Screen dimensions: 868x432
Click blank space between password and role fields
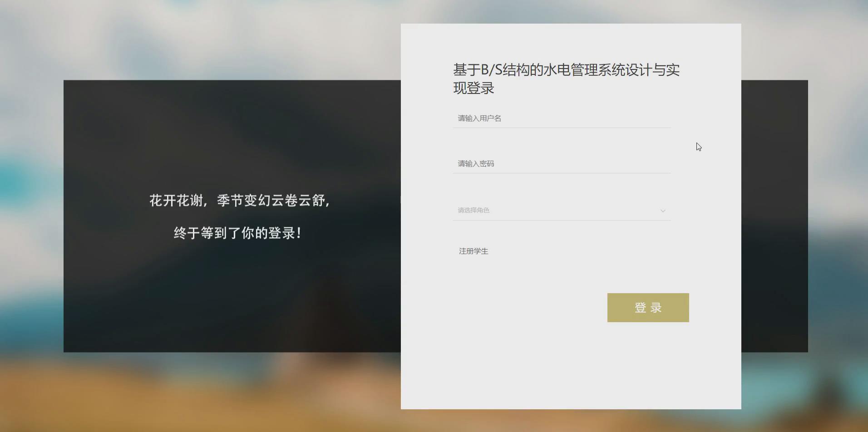[x=562, y=187]
